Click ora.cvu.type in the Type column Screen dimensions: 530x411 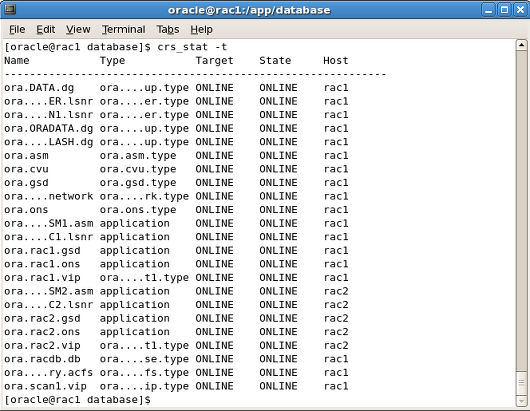pos(138,169)
